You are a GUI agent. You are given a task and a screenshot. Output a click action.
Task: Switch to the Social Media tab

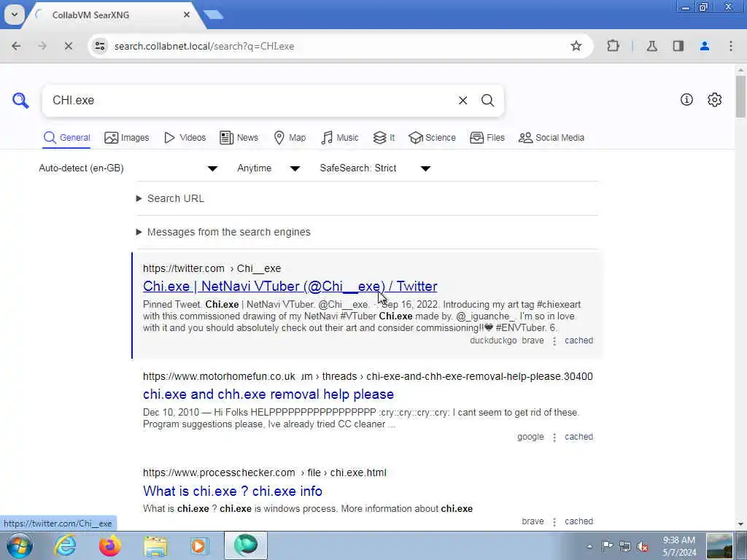[551, 138]
